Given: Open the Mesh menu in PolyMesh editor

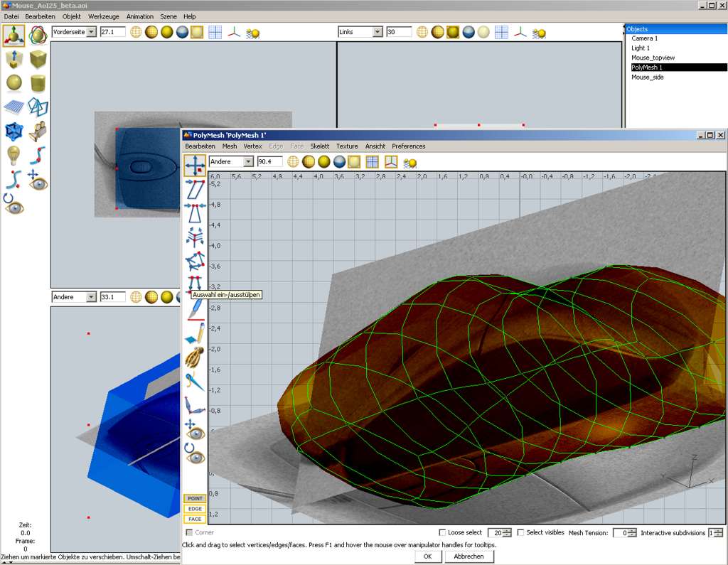Looking at the screenshot, I should (x=230, y=146).
